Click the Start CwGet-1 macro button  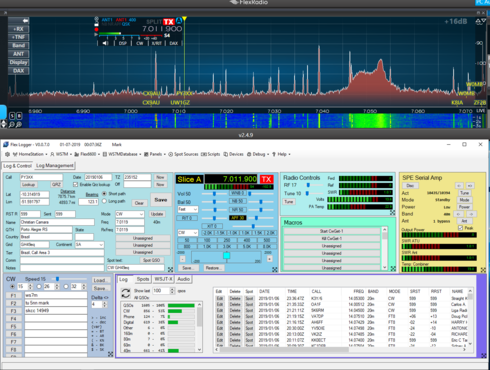332,231
